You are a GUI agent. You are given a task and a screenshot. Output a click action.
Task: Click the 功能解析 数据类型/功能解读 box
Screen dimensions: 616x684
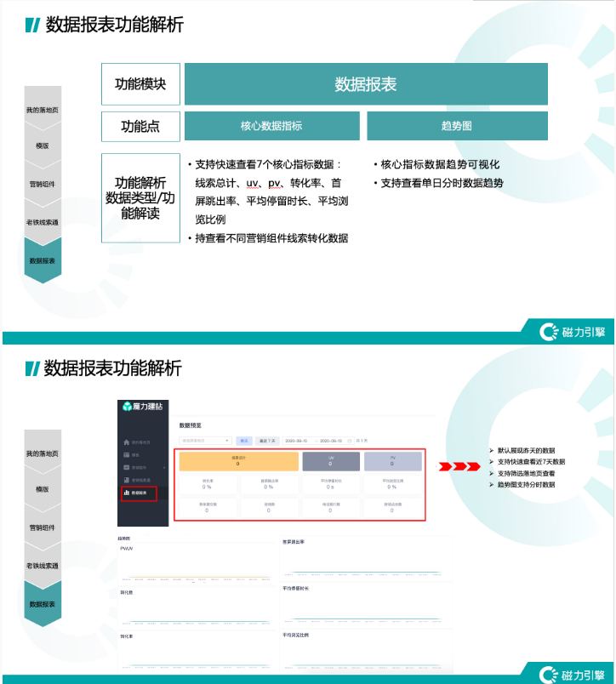tap(140, 198)
